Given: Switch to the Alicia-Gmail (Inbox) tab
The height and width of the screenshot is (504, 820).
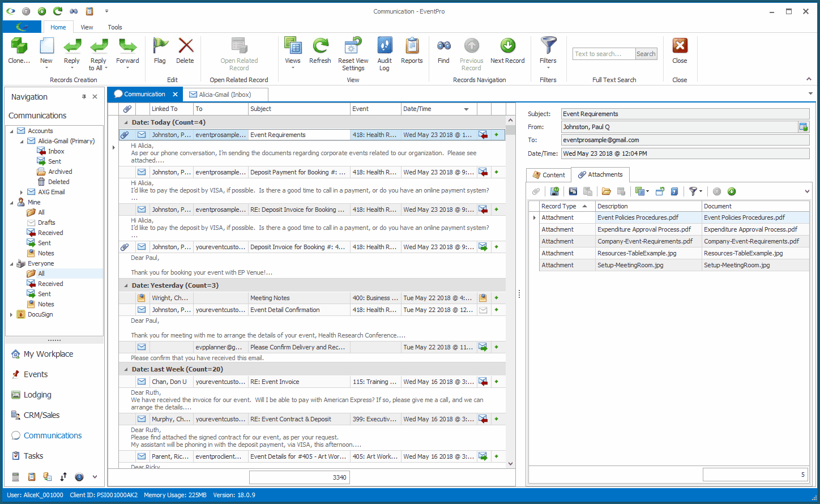Looking at the screenshot, I should (225, 95).
